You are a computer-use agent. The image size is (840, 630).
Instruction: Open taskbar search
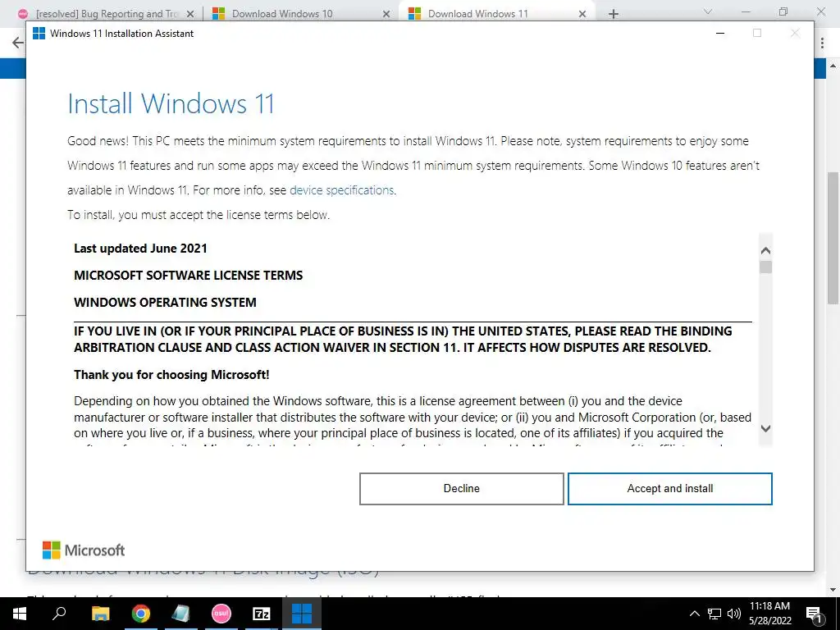(x=59, y=614)
